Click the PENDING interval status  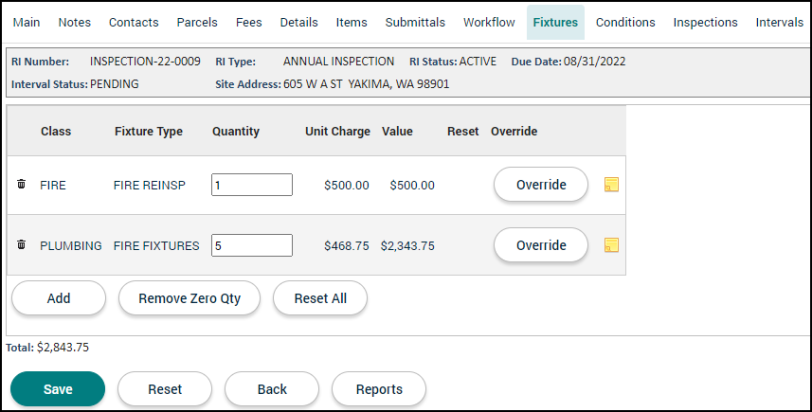pyautogui.click(x=114, y=84)
